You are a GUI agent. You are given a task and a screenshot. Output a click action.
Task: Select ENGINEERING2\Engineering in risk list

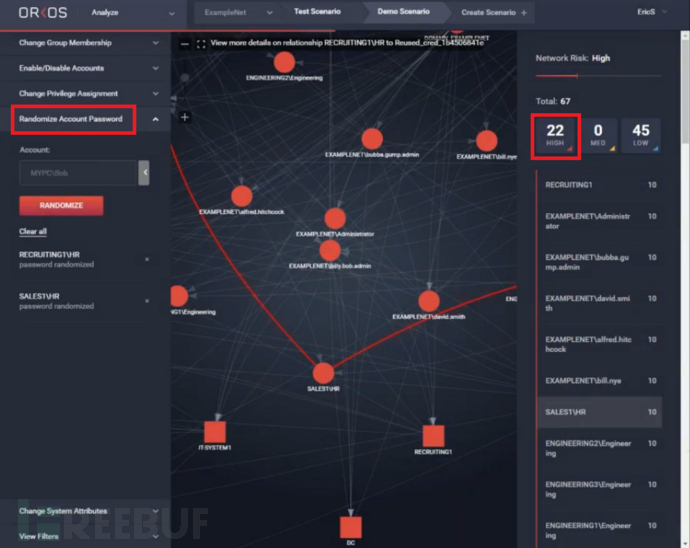coord(600,448)
